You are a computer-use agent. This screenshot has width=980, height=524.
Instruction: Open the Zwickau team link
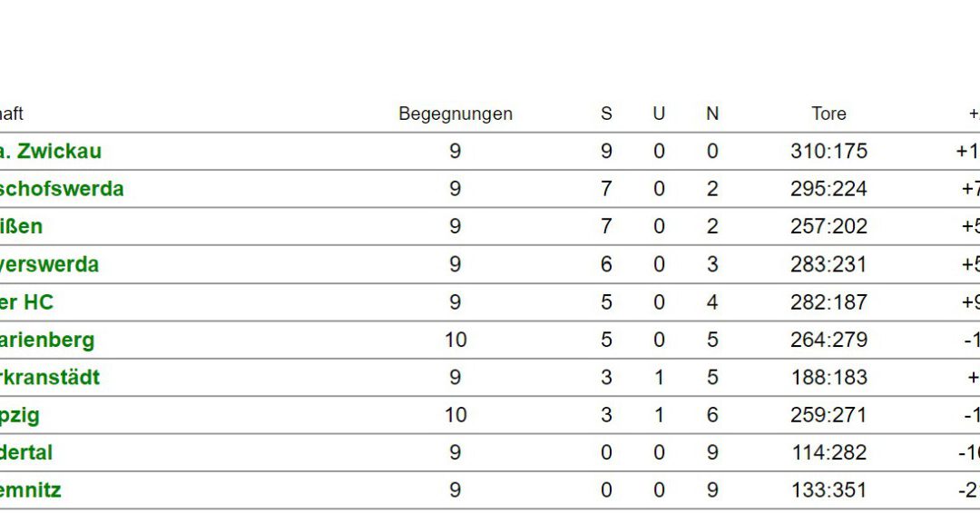[51, 152]
